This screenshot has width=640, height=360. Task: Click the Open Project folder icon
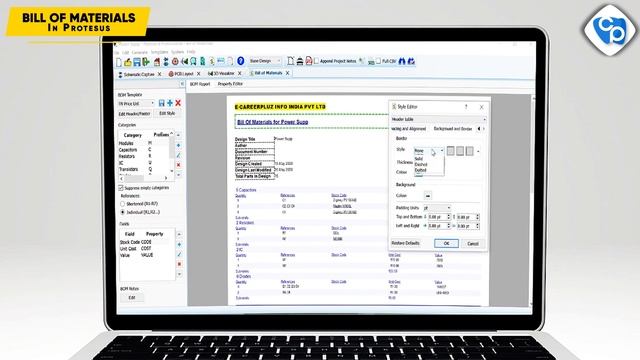click(128, 62)
